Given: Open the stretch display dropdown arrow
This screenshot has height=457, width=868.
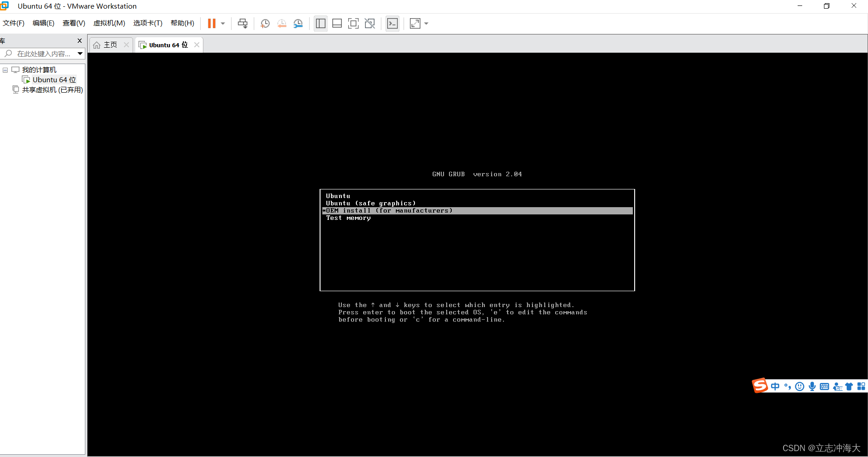Looking at the screenshot, I should 426,24.
